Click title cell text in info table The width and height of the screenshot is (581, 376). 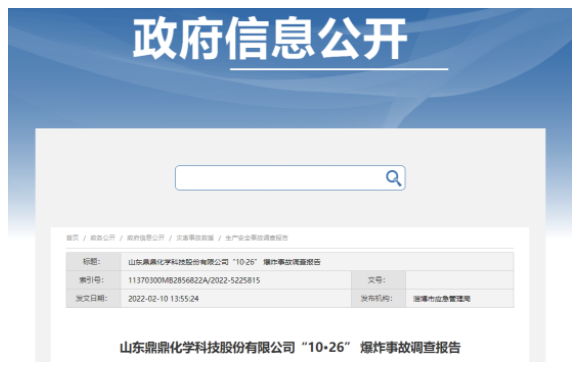pos(224,262)
